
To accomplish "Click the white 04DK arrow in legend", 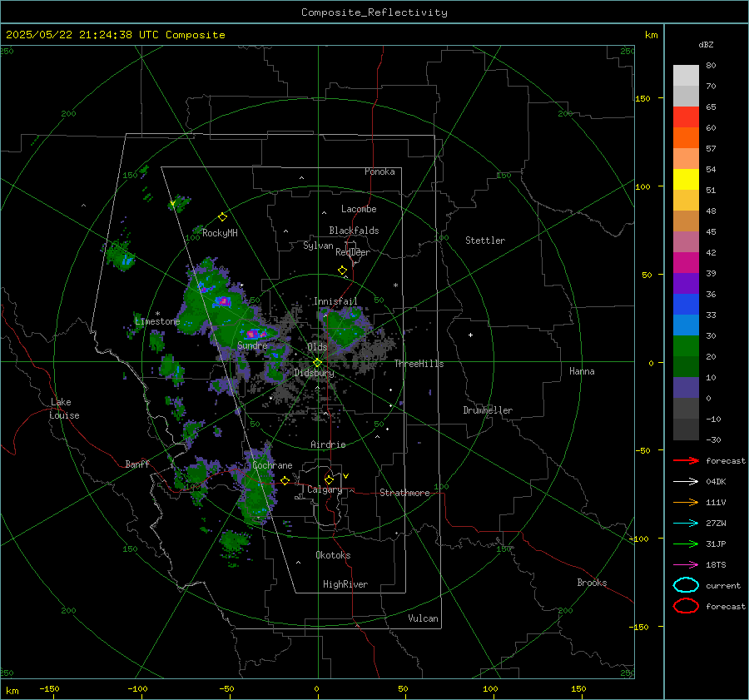I will [x=686, y=481].
